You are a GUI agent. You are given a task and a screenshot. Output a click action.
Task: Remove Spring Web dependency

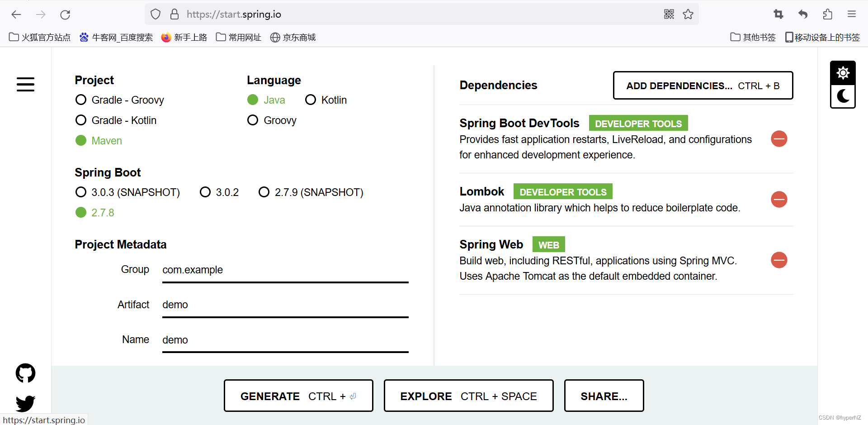click(779, 260)
